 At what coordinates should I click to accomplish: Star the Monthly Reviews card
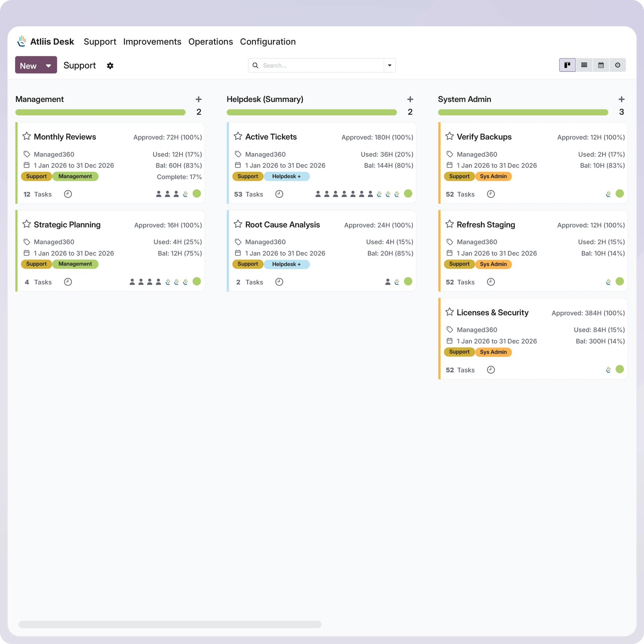26,136
